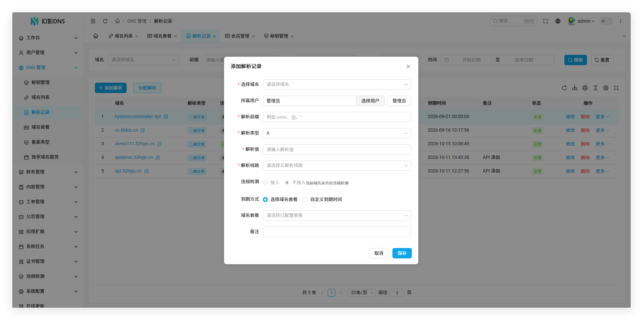Toggle the light/dark theme switch

coord(606,21)
